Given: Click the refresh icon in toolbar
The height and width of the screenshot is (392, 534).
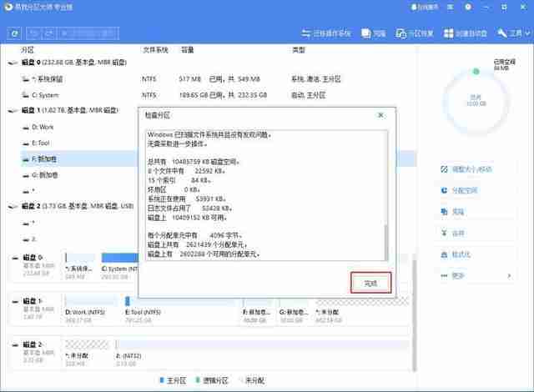Looking at the screenshot, I should (x=14, y=33).
